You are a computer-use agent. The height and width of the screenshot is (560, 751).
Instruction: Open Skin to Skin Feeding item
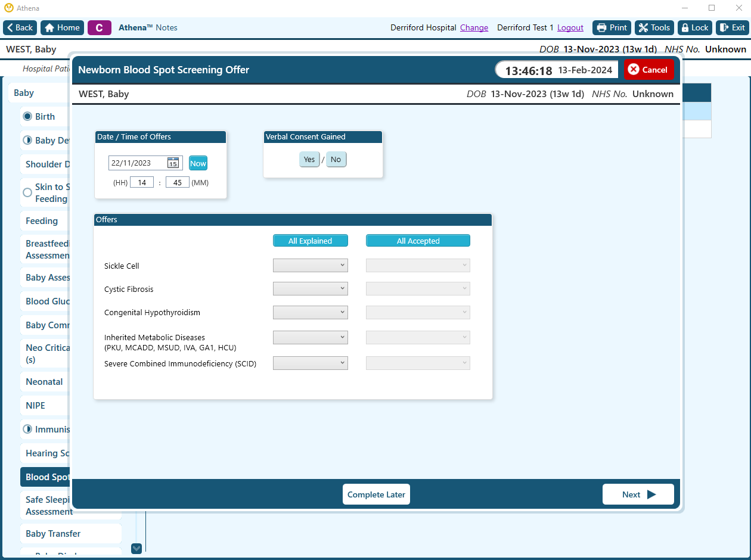pos(46,193)
